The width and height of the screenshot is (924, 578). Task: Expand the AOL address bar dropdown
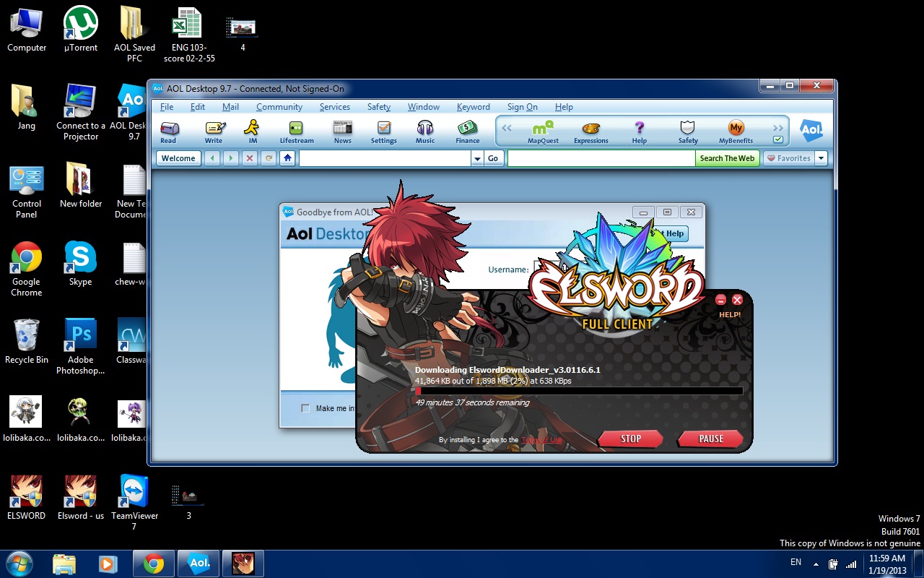click(x=476, y=158)
